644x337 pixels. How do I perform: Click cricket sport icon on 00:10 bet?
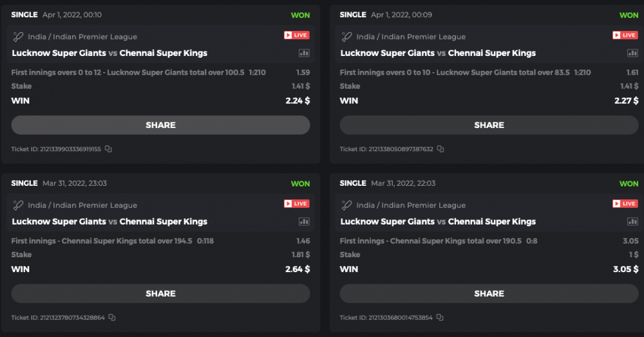pyautogui.click(x=18, y=37)
